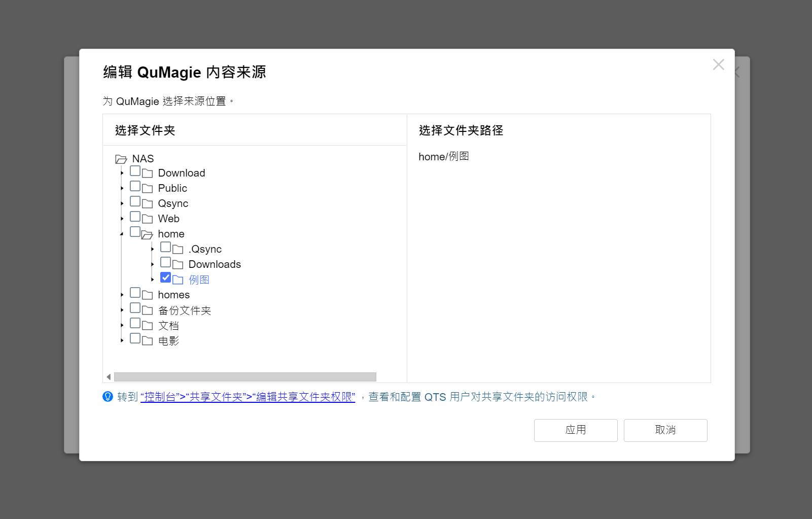Check the homes folder checkbox
This screenshot has height=519, width=812.
click(x=135, y=293)
